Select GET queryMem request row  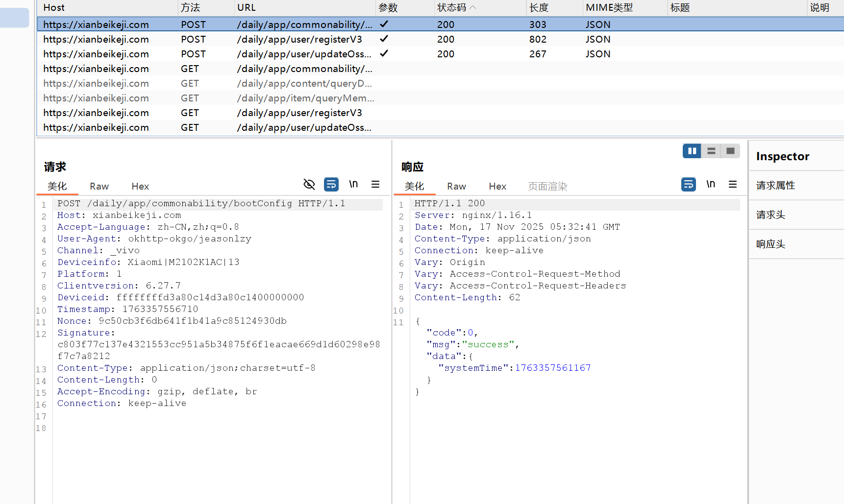pos(305,98)
